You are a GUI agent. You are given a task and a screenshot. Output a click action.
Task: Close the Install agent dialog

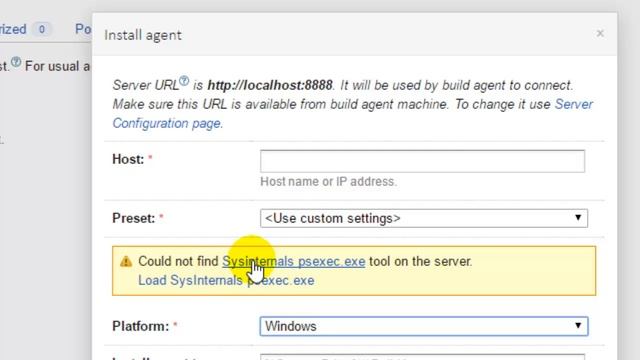click(x=600, y=33)
